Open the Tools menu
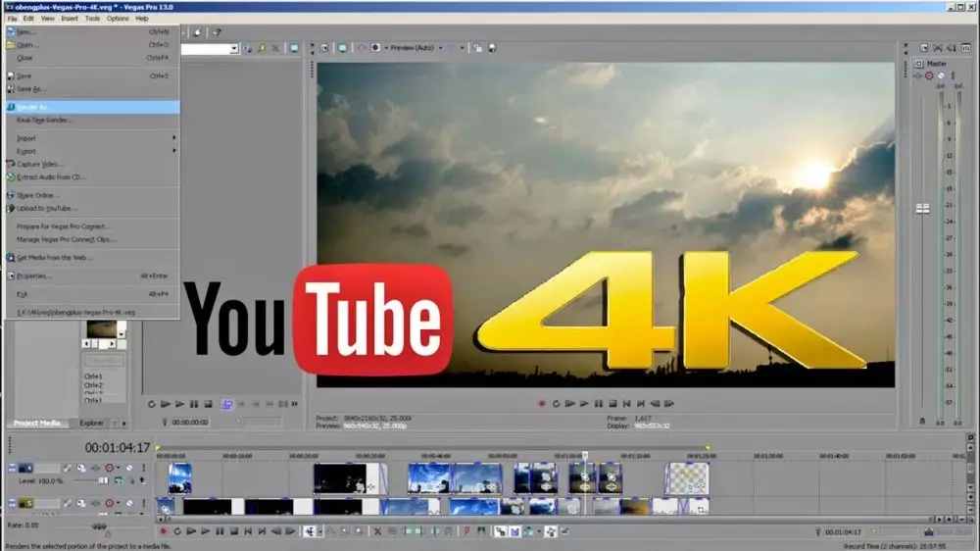This screenshot has width=980, height=551. (x=92, y=18)
